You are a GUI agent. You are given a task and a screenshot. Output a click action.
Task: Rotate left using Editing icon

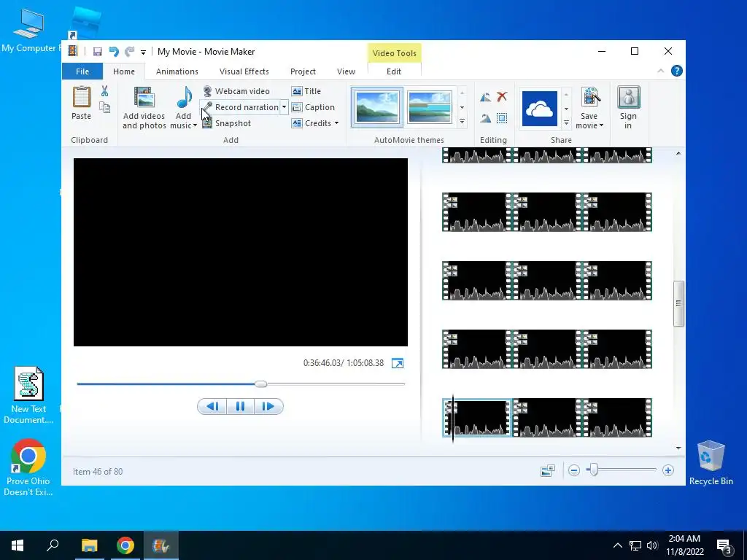tap(485, 97)
